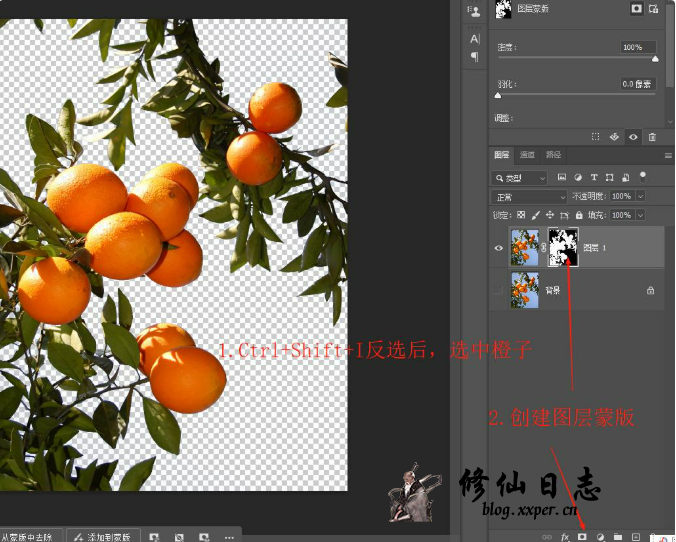Click the lock position move icon
676x542 pixels.
coord(550,215)
